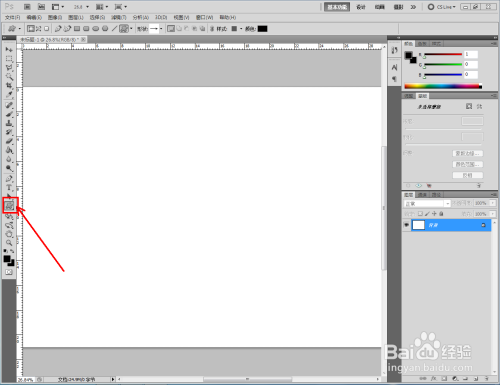
Task: Click the CS Live button
Action: 442,7
